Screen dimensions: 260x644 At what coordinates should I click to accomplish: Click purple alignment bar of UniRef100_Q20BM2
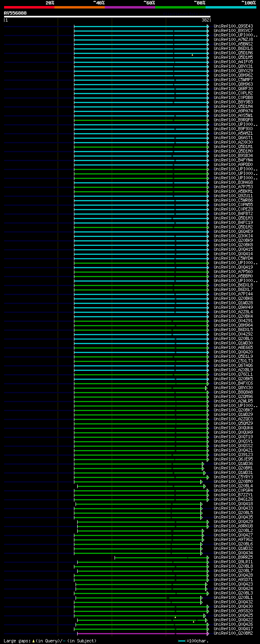[143, 633]
